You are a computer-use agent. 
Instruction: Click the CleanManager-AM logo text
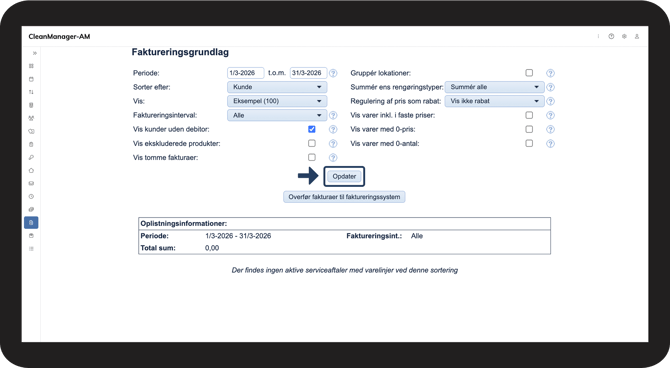click(x=59, y=37)
